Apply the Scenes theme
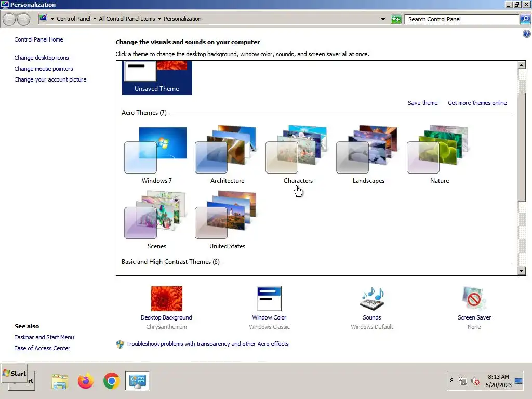 pos(156,220)
